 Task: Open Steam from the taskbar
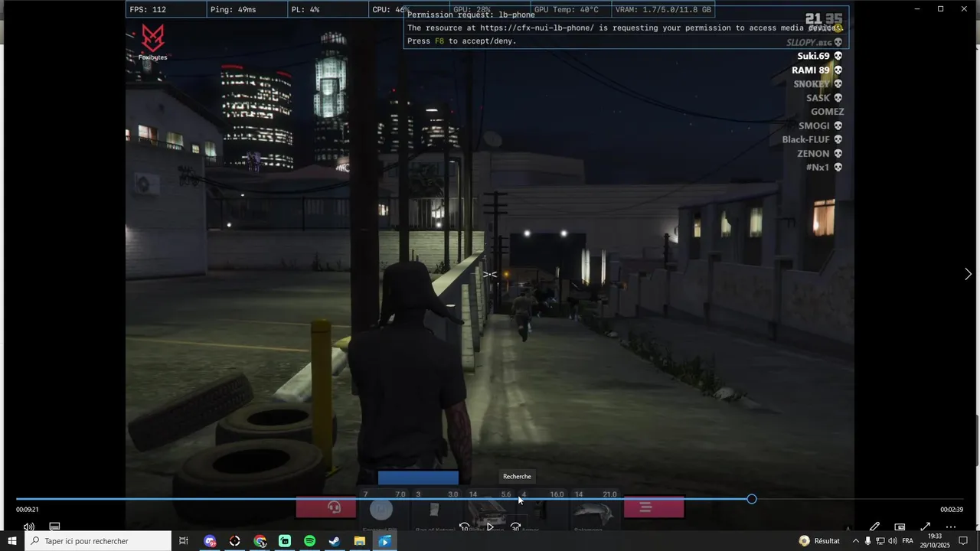[x=335, y=541]
